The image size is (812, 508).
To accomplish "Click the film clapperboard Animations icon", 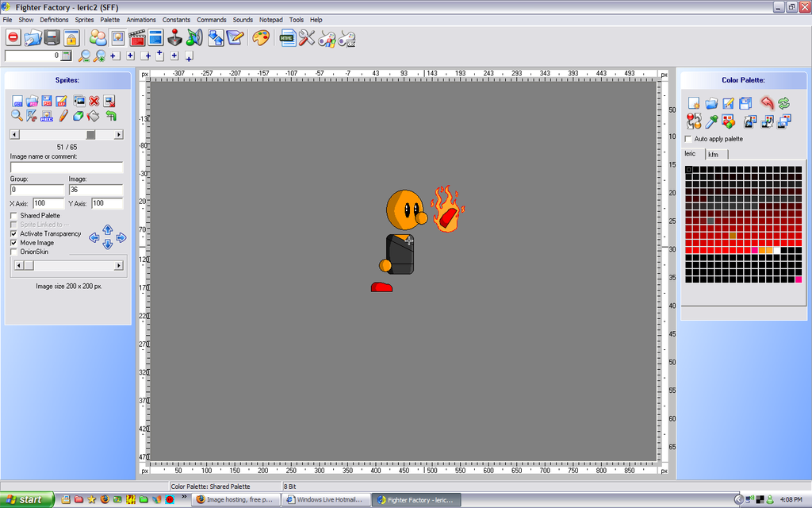I will tap(136, 37).
